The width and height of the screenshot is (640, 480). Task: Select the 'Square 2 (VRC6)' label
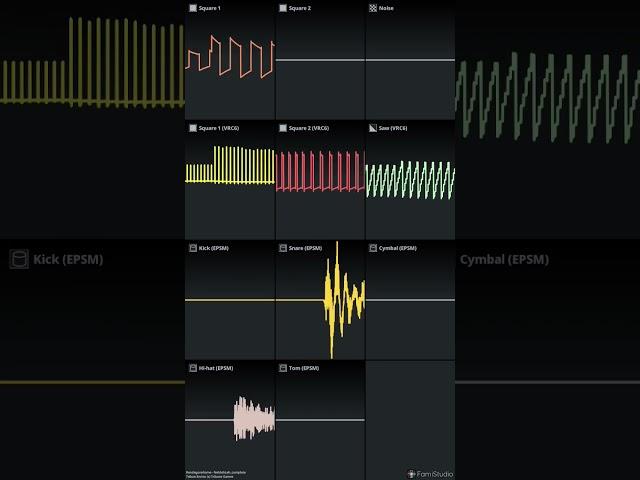[309, 128]
